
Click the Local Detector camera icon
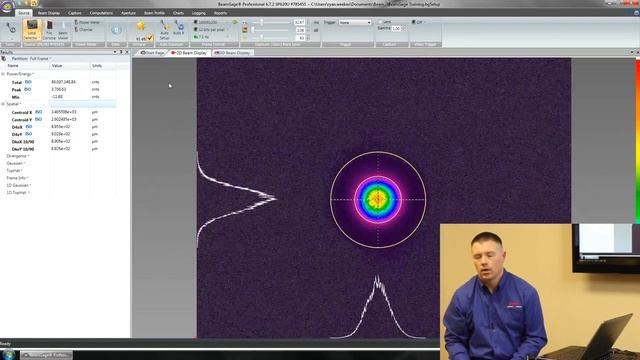(x=32, y=29)
